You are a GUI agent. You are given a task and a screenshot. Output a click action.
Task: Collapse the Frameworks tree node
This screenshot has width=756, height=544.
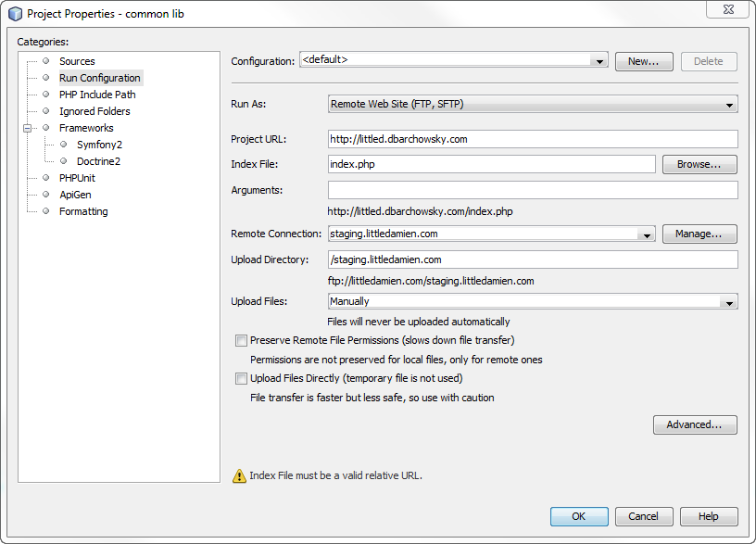[28, 128]
